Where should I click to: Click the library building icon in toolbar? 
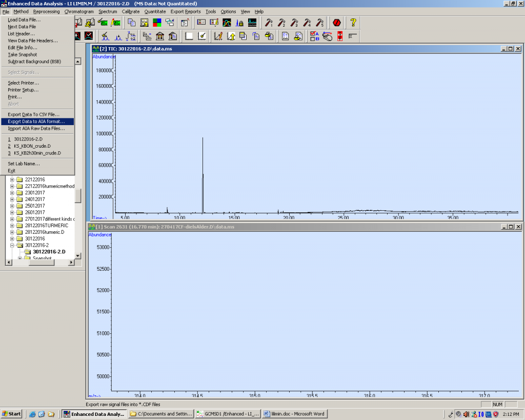tap(160, 36)
